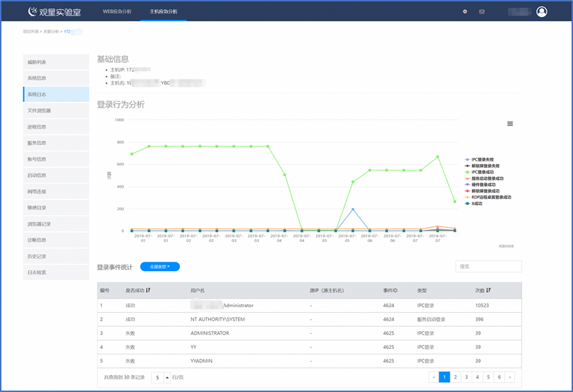Go to next page arrow
573x392 pixels.
pyautogui.click(x=510, y=377)
